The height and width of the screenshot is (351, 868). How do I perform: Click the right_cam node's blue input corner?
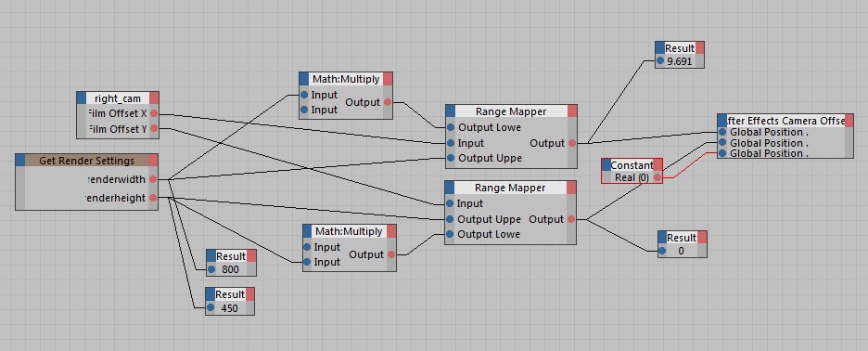pos(82,98)
